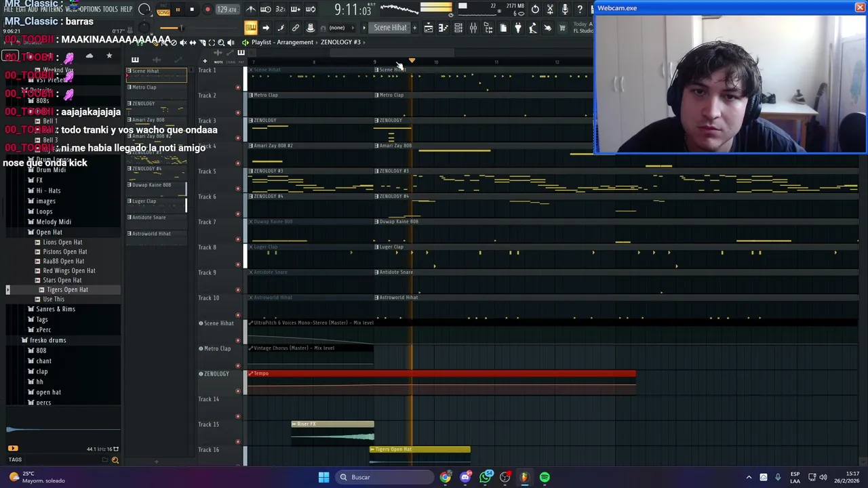Click the red Tempo automation clip
This screenshot has width=868, height=488.
[x=441, y=373]
